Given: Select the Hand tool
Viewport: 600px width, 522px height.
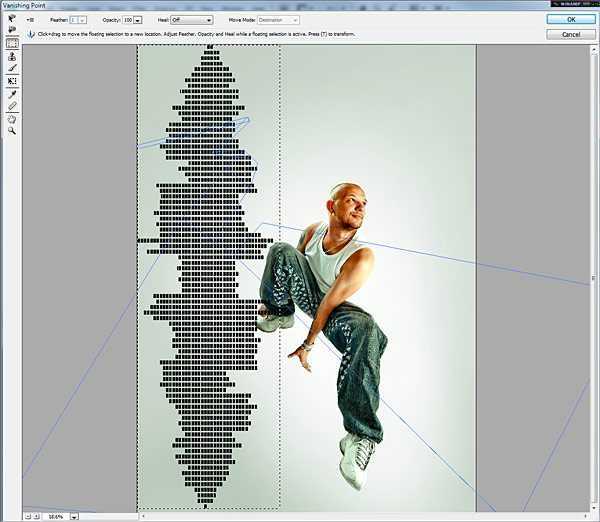Looking at the screenshot, I should pos(12,118).
